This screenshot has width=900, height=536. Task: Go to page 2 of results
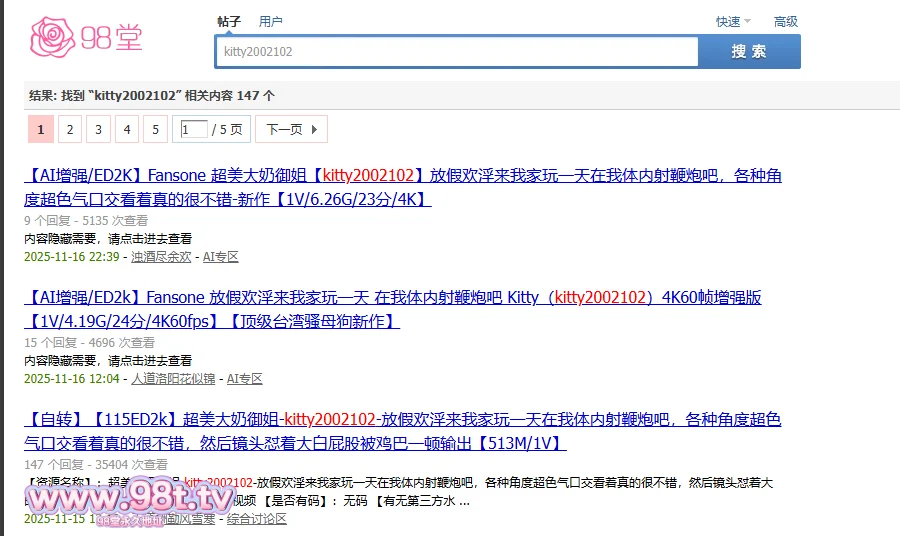[x=69, y=129]
